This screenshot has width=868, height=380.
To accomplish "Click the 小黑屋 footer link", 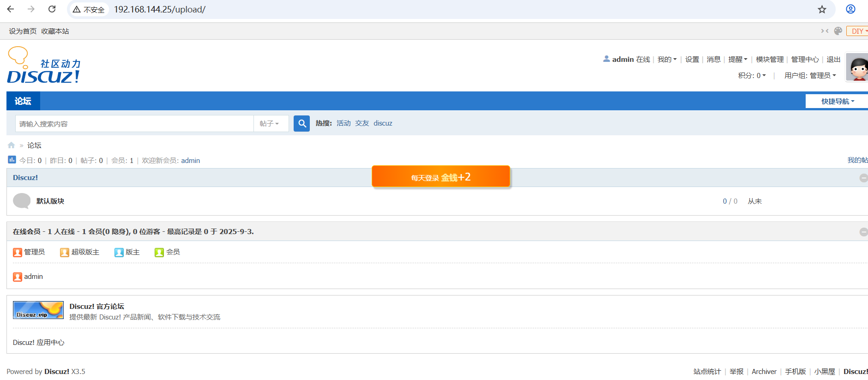I will (825, 371).
